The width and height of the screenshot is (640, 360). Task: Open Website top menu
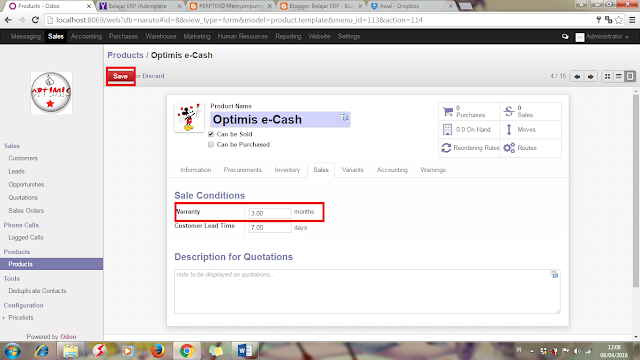[x=319, y=36]
